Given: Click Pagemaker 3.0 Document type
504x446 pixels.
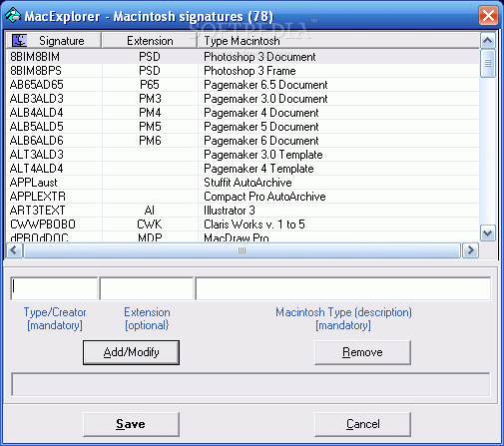Looking at the screenshot, I should (x=265, y=99).
